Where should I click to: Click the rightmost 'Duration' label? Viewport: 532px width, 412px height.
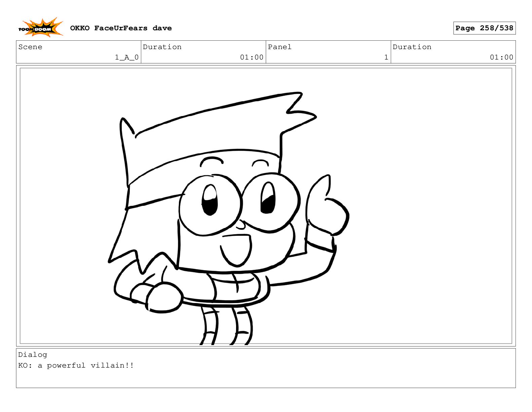click(x=412, y=47)
